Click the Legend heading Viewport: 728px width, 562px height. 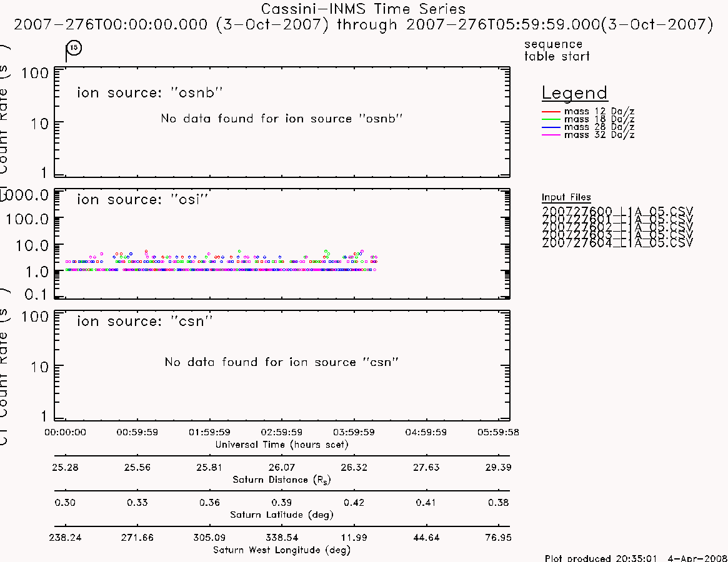point(574,93)
